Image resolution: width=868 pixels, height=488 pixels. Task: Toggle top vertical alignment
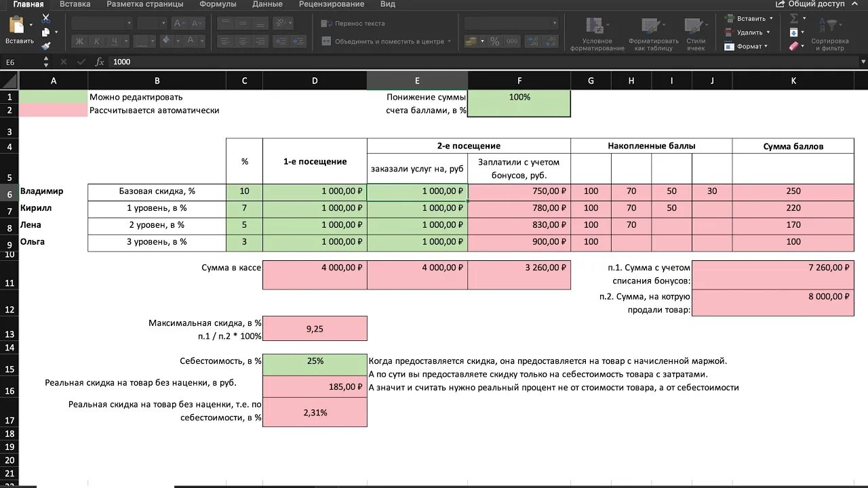click(x=226, y=23)
